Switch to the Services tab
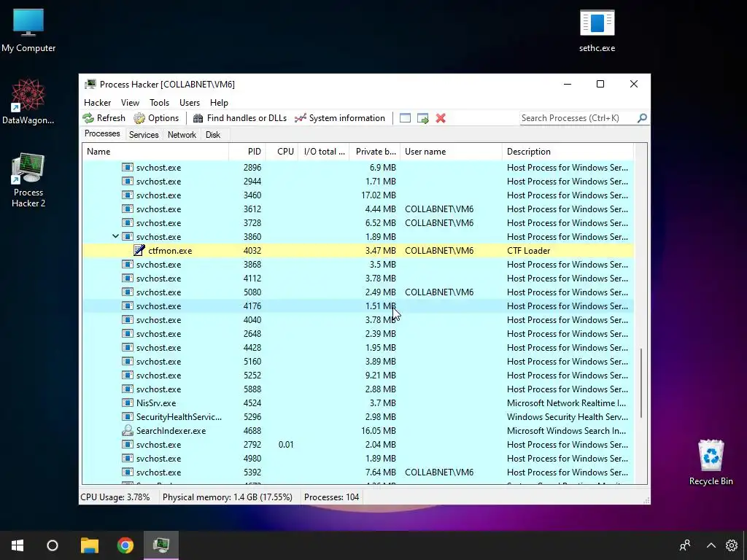Image resolution: width=747 pixels, height=560 pixels. coord(144,135)
